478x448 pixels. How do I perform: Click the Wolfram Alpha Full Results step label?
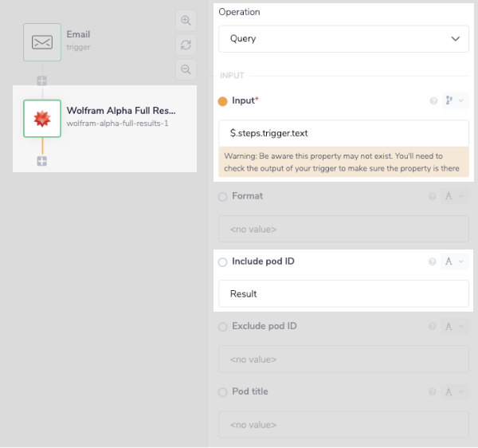121,112
